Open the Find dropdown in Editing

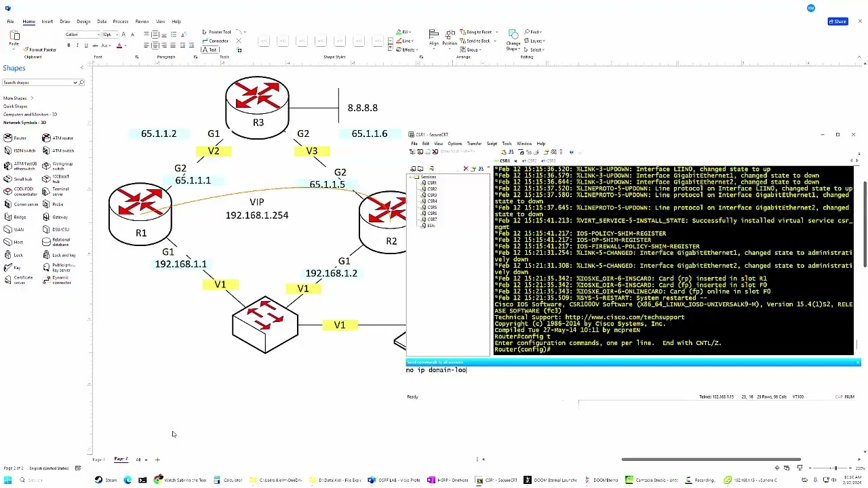[534, 32]
